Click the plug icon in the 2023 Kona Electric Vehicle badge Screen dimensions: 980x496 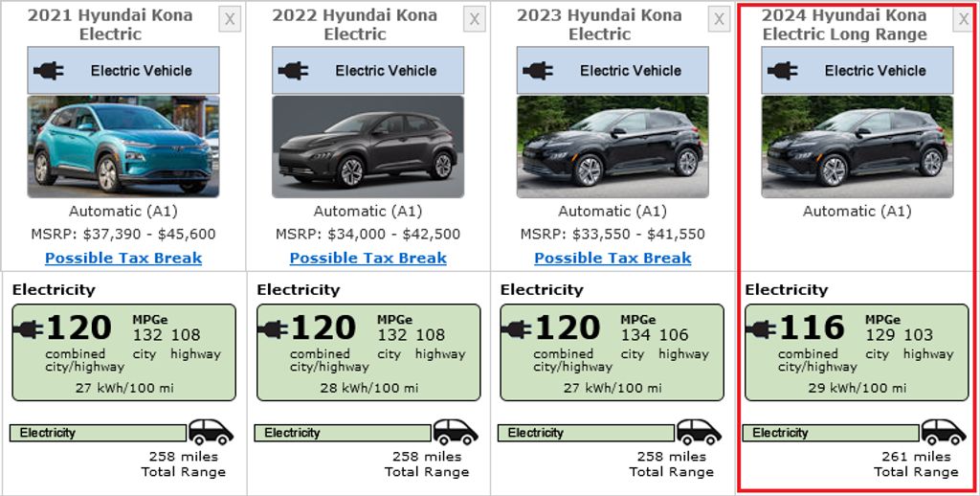[x=538, y=71]
